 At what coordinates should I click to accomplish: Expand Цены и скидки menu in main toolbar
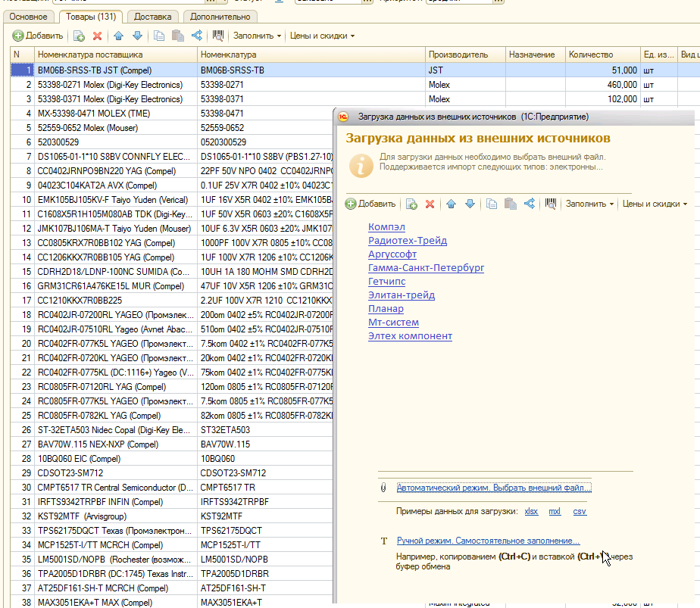coord(322,36)
